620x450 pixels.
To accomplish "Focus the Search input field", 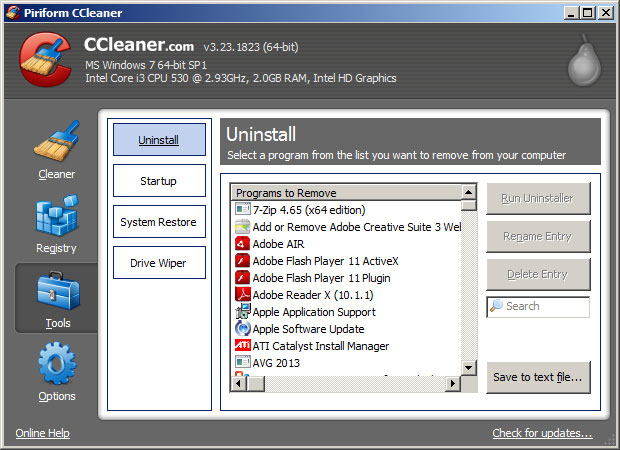I will click(x=538, y=307).
